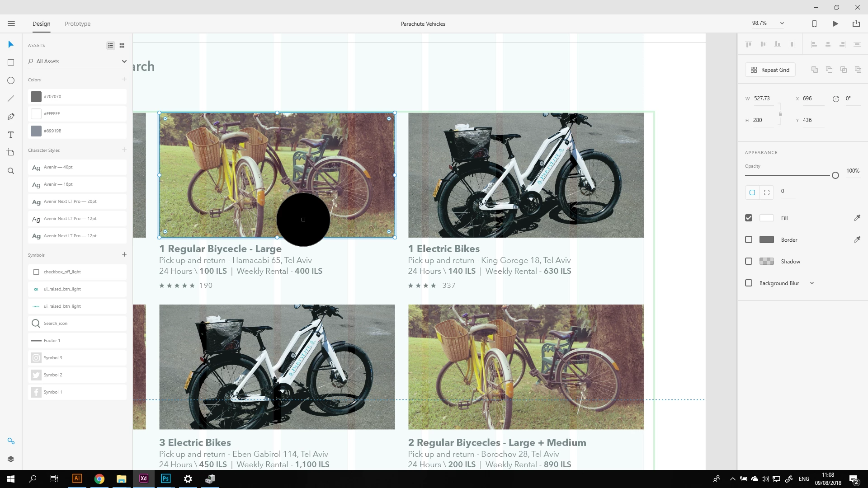Expand Background Blur options chevron

click(812, 283)
